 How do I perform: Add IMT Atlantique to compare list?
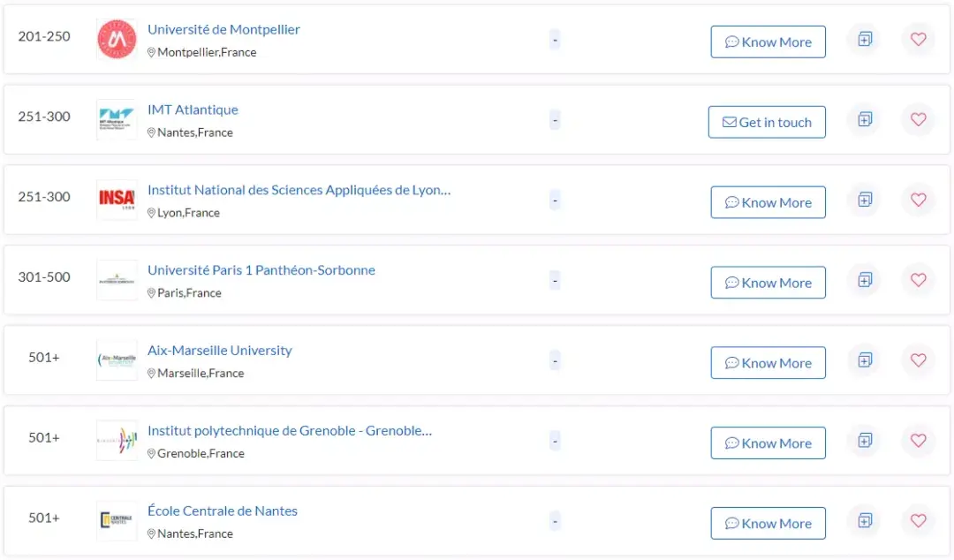click(865, 119)
